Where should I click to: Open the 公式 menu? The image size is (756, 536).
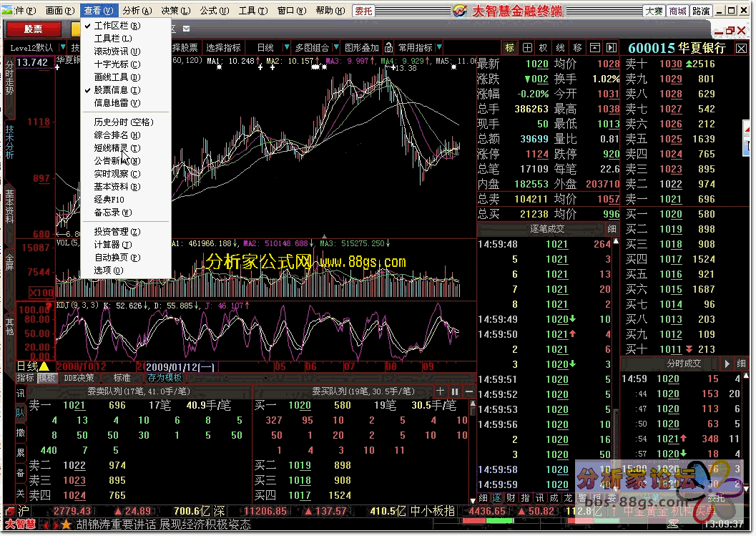pos(215,10)
